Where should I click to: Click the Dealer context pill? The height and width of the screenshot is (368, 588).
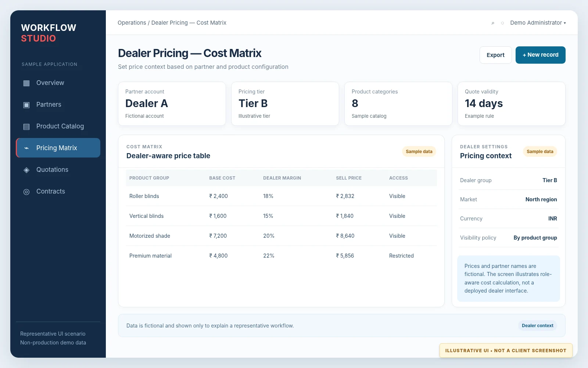click(537, 326)
